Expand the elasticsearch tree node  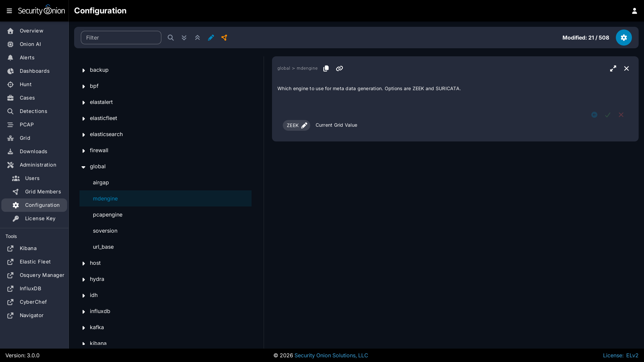click(84, 135)
